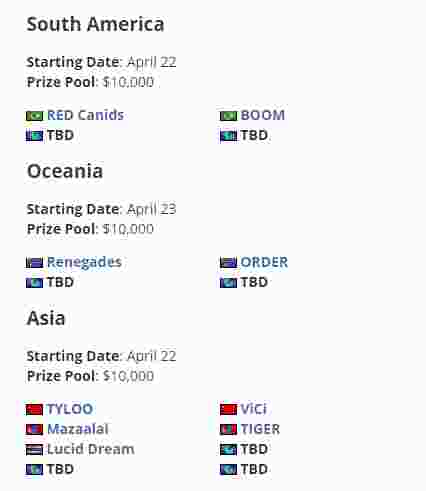Image resolution: width=426 pixels, height=491 pixels.
Task: Click the Australia flag beside Renegades
Action: point(35,263)
